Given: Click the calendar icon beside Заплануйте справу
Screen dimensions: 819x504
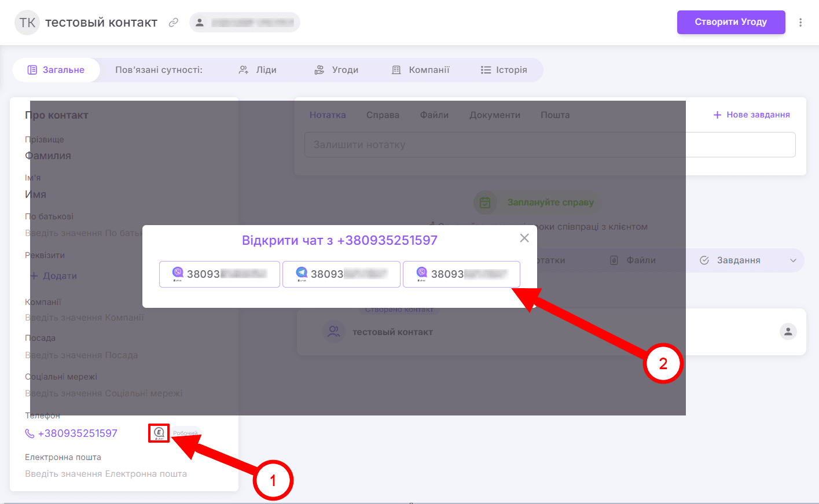Looking at the screenshot, I should pyautogui.click(x=485, y=203).
